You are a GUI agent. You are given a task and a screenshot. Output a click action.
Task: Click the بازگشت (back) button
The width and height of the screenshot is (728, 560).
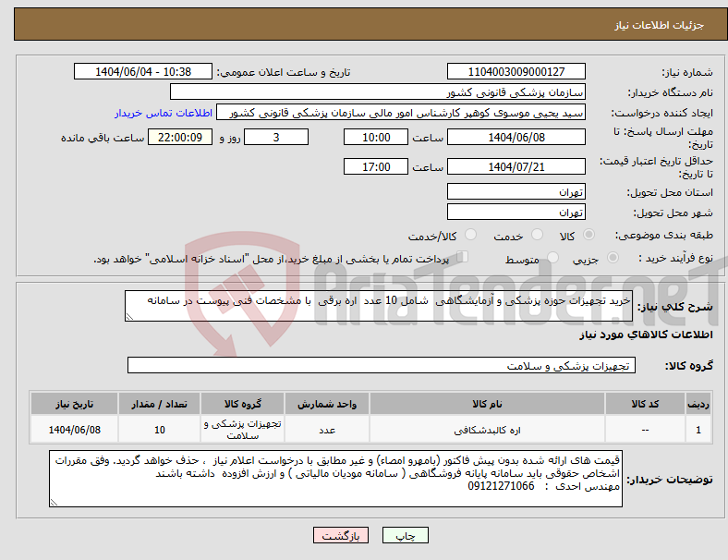tap(341, 535)
